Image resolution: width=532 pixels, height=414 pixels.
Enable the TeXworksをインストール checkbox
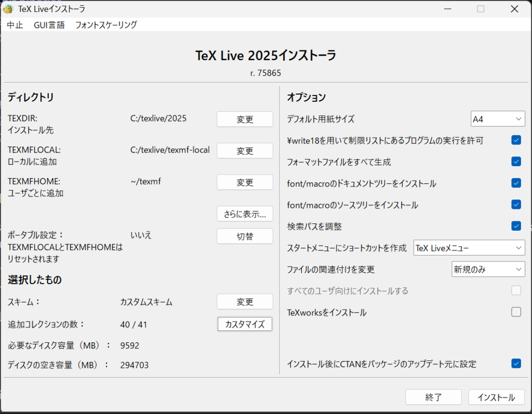click(516, 312)
